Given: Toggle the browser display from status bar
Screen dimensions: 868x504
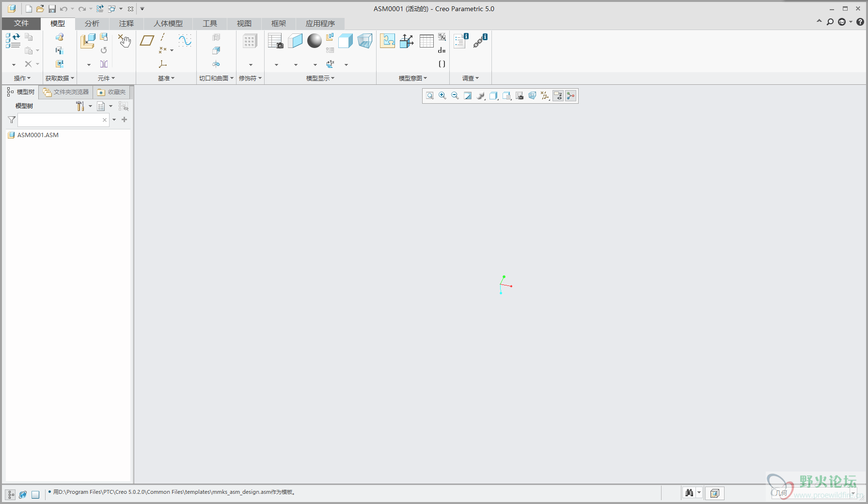Looking at the screenshot, I should point(23,495).
